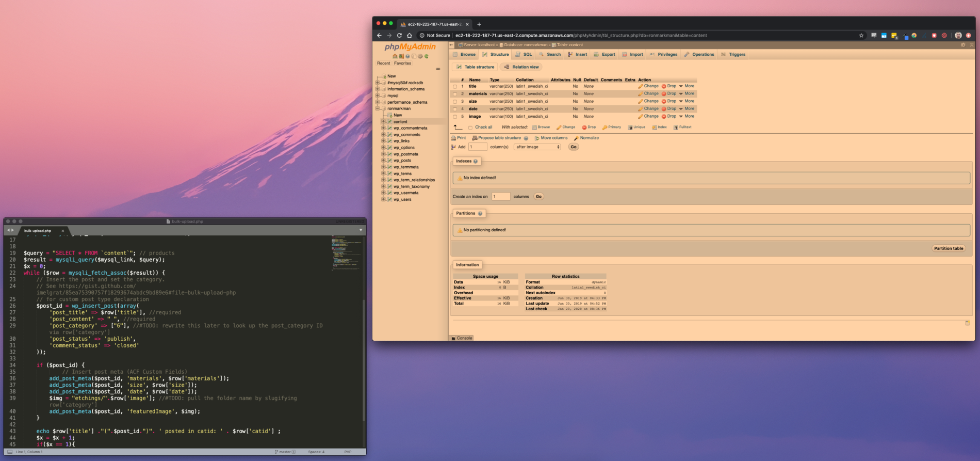Click the Relation view button
This screenshot has height=461, width=980.
click(x=521, y=67)
